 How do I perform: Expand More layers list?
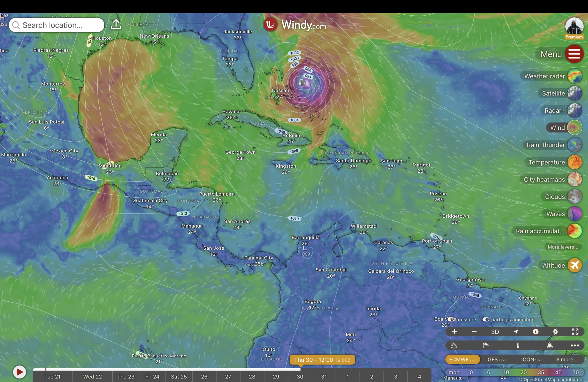pyautogui.click(x=563, y=247)
